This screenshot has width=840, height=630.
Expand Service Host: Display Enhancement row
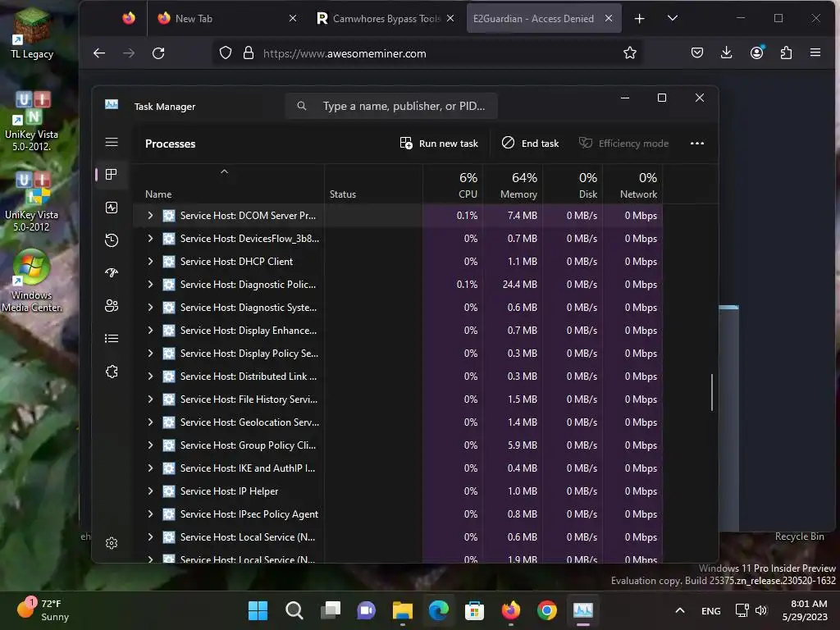(x=151, y=331)
